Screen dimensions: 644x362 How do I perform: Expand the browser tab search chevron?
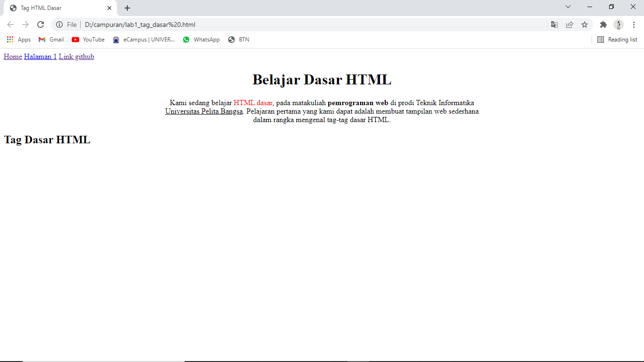pyautogui.click(x=568, y=7)
